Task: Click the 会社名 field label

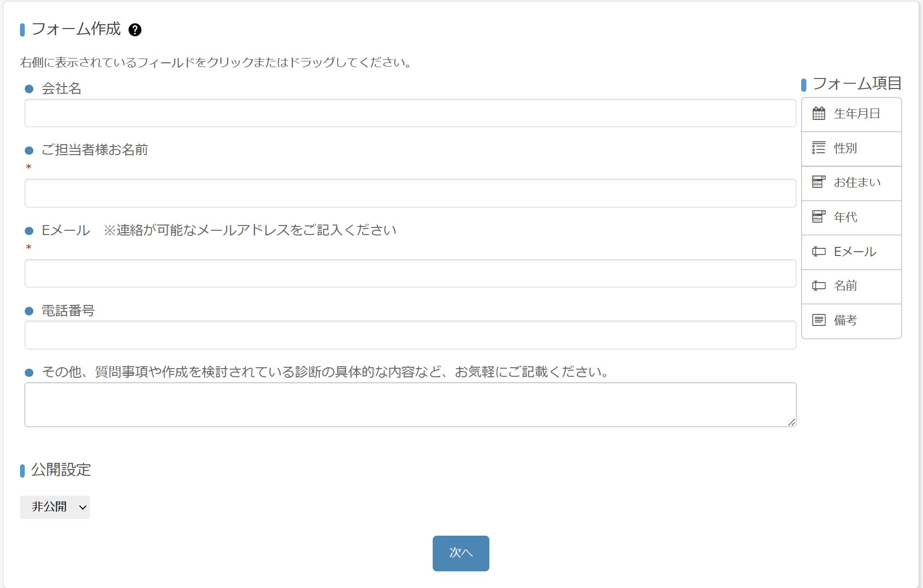Action: click(x=61, y=88)
